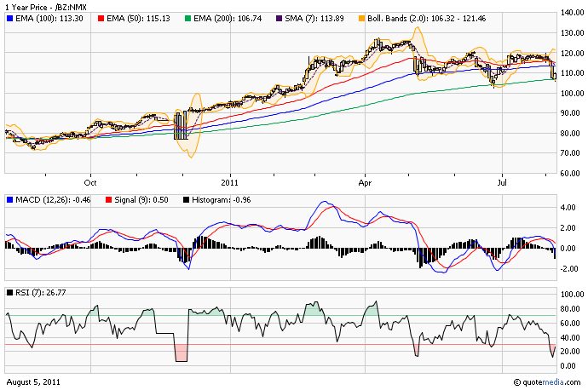Viewport: 588px width, 390px height.
Task: Click the 'SMA (7): 113.89' legend text
Action: point(314,19)
